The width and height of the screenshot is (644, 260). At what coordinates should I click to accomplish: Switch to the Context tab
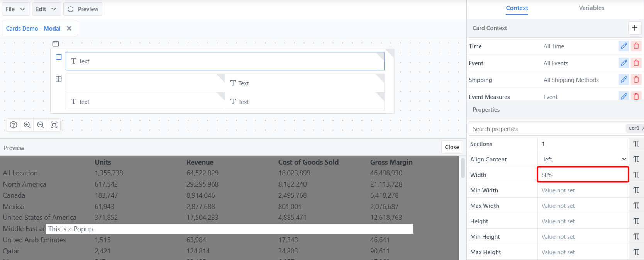517,8
